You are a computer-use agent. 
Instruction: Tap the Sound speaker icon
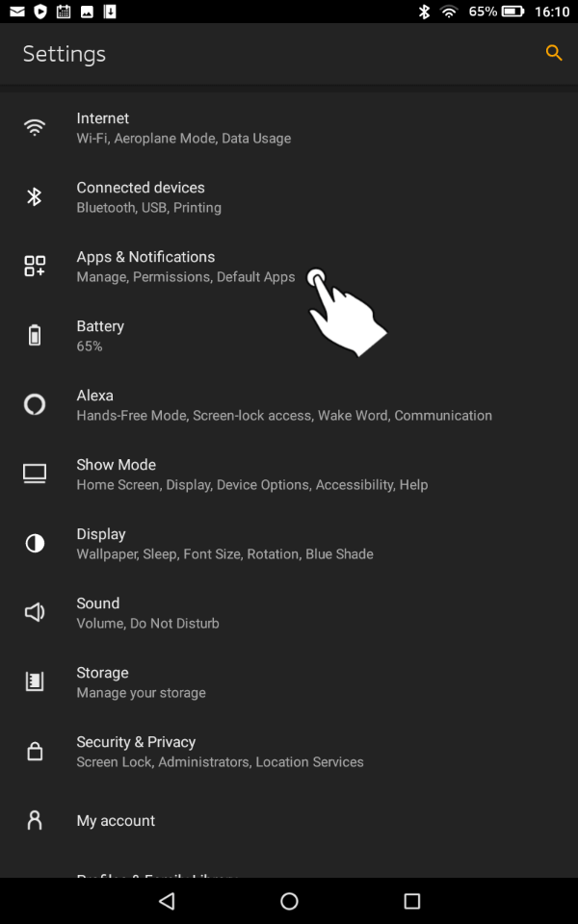pos(35,613)
